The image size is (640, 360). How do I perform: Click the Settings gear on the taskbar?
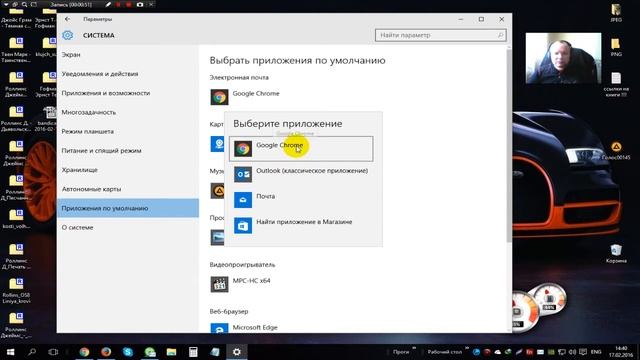click(x=236, y=351)
